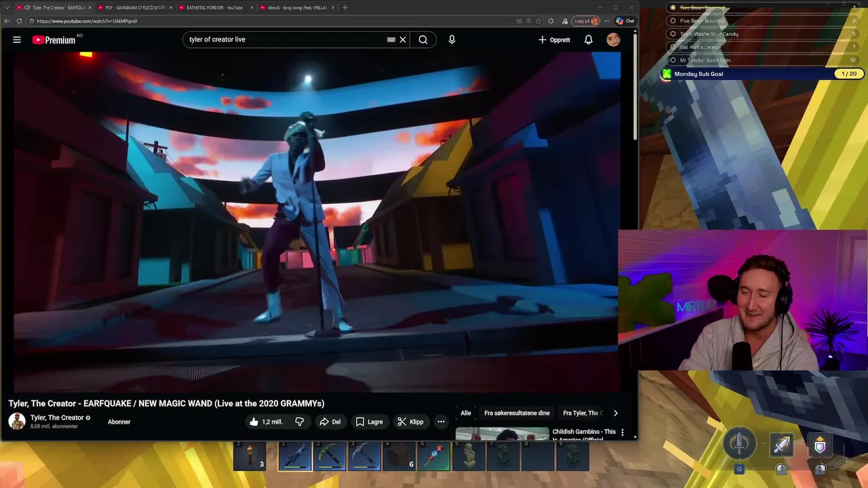Open Tyler, The Creator channel avatar

[17, 422]
